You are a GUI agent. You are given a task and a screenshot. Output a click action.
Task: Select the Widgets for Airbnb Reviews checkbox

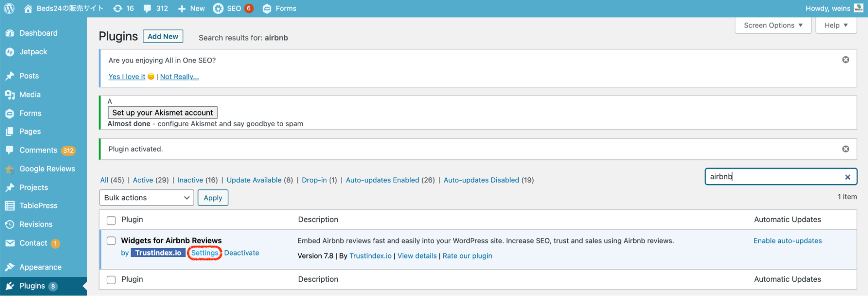click(x=111, y=241)
